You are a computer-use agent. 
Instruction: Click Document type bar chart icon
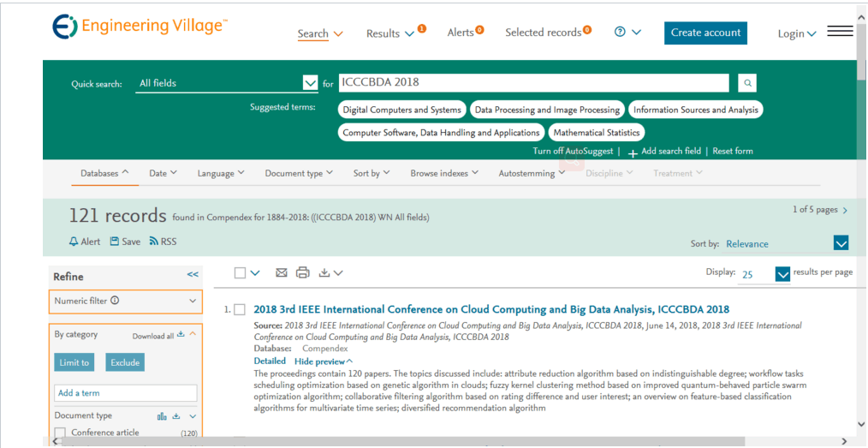(x=162, y=416)
